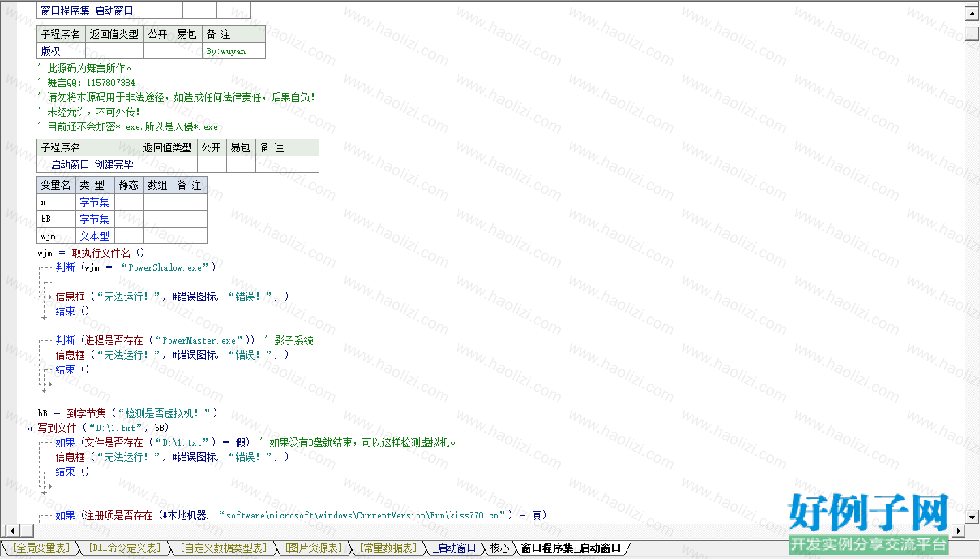Switch to the _启动窗口 tab
This screenshot has width=980, height=559.
tap(454, 548)
